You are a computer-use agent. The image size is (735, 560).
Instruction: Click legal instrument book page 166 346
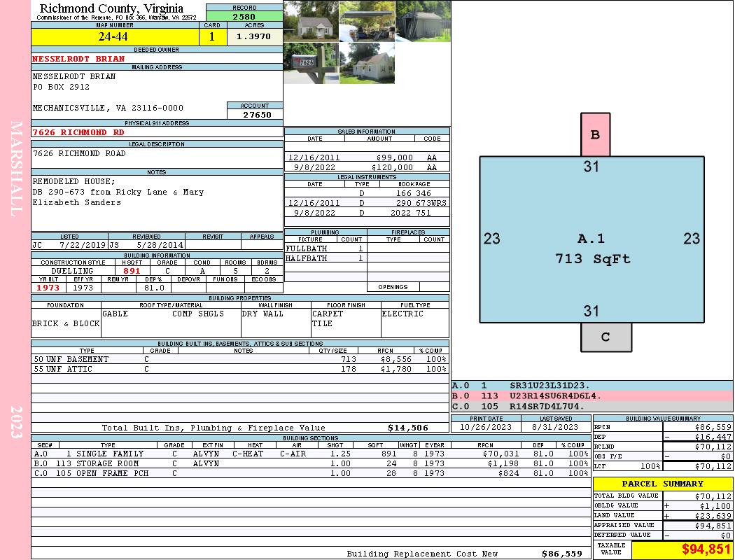click(x=414, y=193)
